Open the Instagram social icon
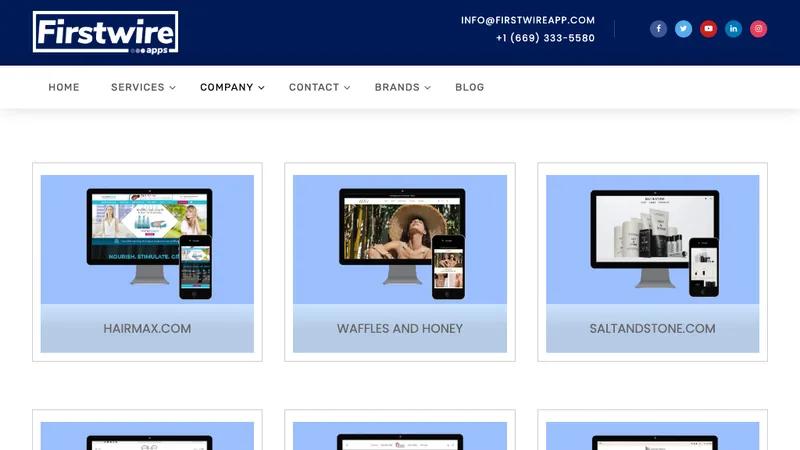Image resolution: width=800 pixels, height=450 pixels. click(758, 29)
